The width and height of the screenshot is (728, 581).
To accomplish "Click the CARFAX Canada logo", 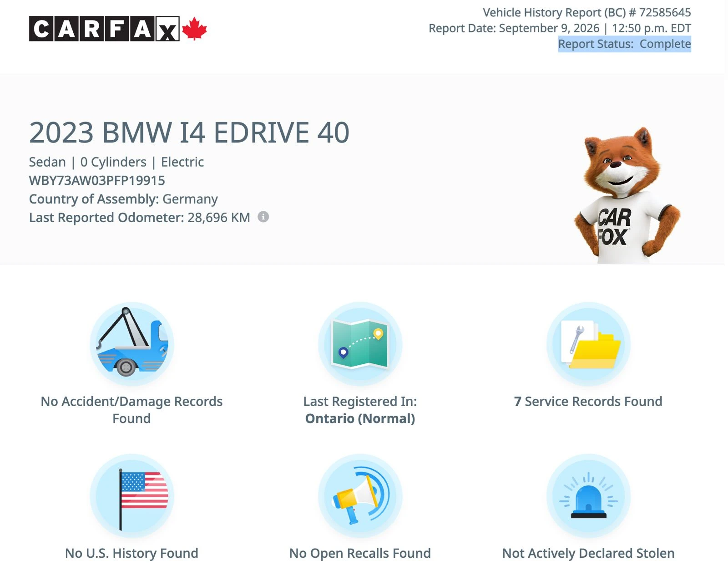I will click(x=118, y=29).
